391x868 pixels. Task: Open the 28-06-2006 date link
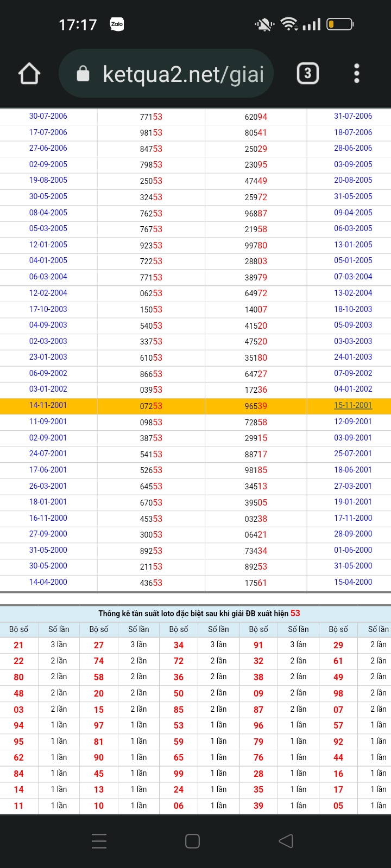point(353,148)
